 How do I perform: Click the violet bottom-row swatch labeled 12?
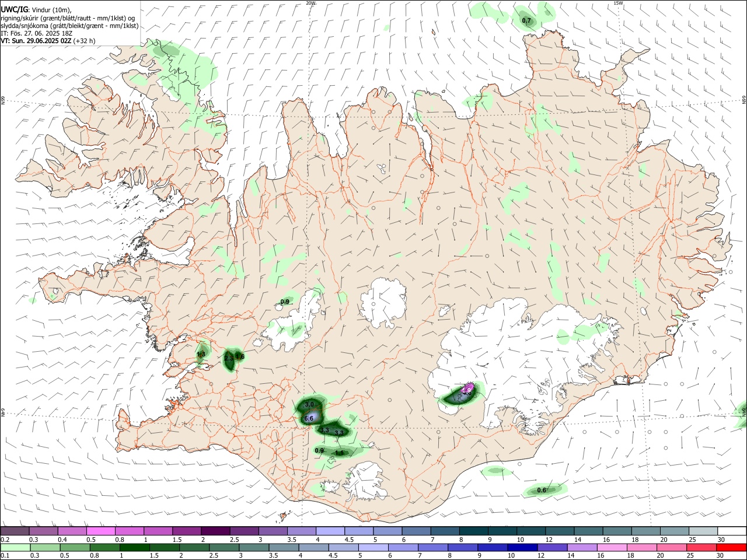[x=551, y=547]
